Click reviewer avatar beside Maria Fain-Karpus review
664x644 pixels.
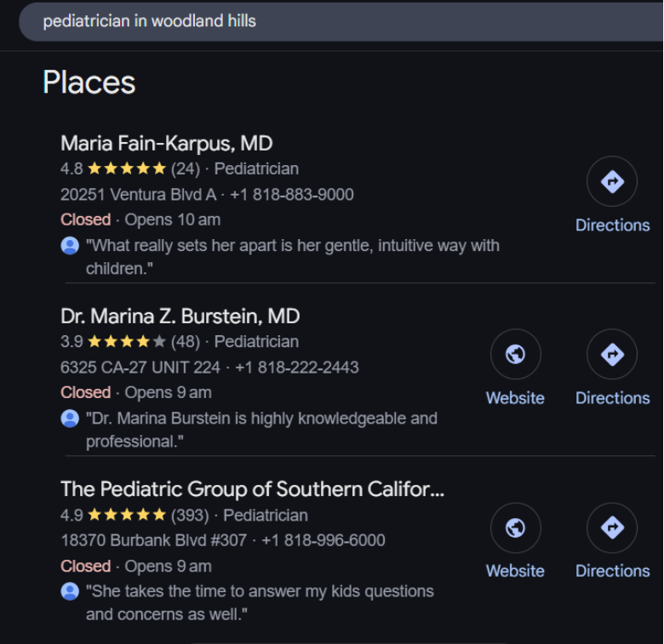[x=70, y=245]
